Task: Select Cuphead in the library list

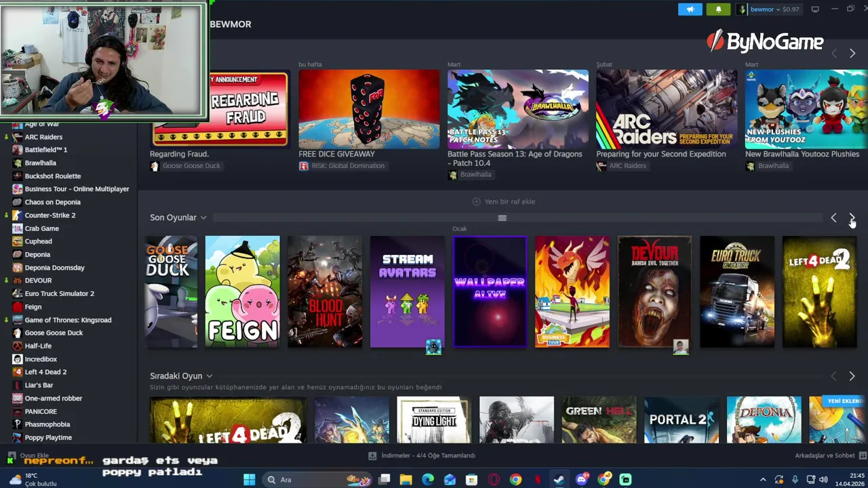Action: click(x=38, y=241)
